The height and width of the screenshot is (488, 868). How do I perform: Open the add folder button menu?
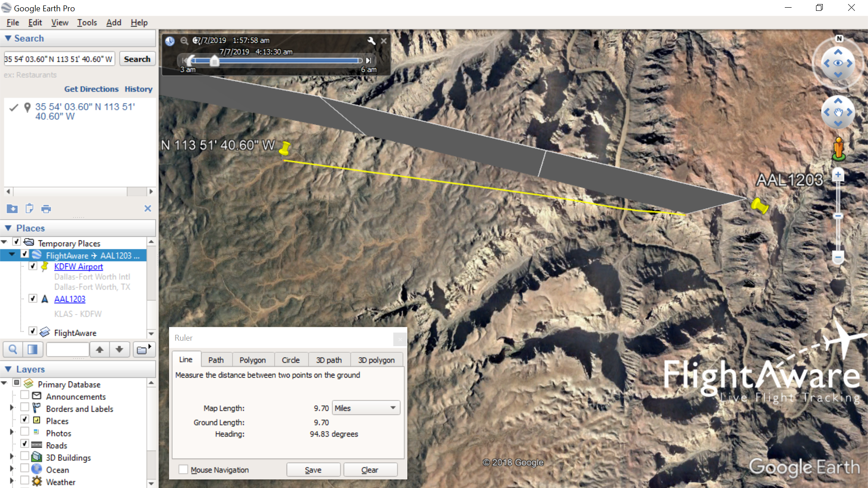pyautogui.click(x=144, y=349)
